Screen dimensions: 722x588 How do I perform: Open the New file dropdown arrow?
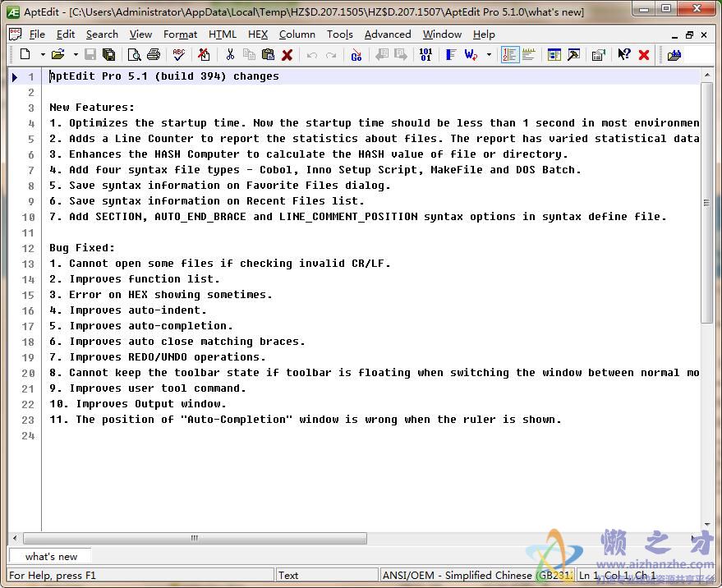click(43, 55)
